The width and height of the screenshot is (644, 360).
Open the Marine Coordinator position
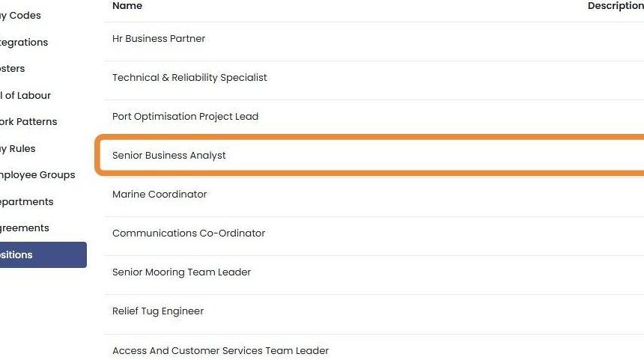pyautogui.click(x=160, y=195)
